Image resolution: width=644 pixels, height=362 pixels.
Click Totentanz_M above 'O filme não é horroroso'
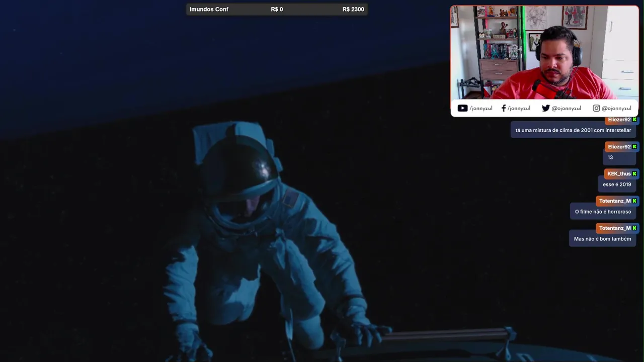click(615, 201)
